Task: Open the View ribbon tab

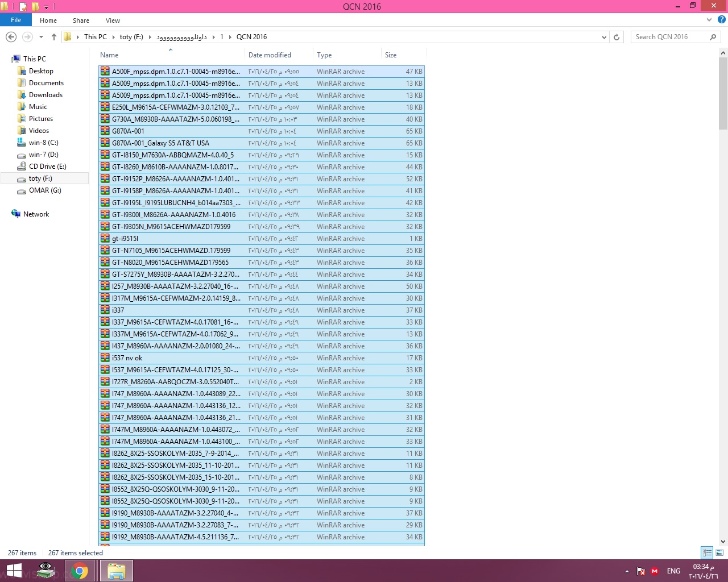Action: (x=113, y=20)
